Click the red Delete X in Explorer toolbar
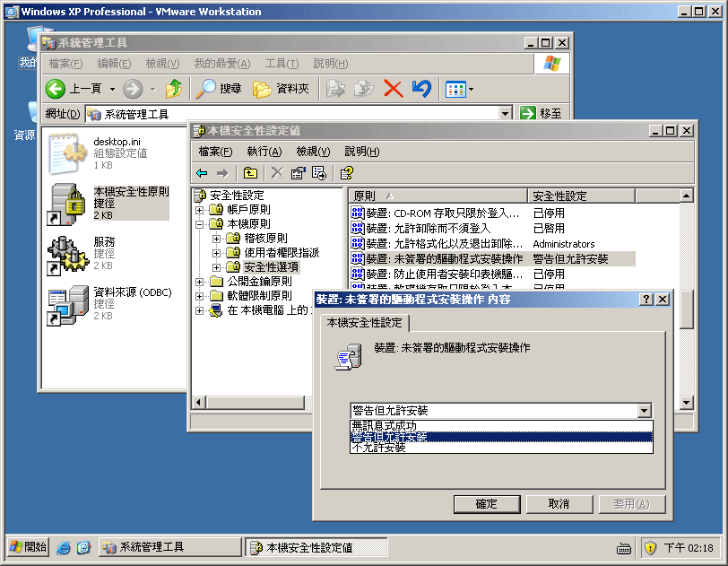Image resolution: width=728 pixels, height=566 pixels. click(x=394, y=89)
